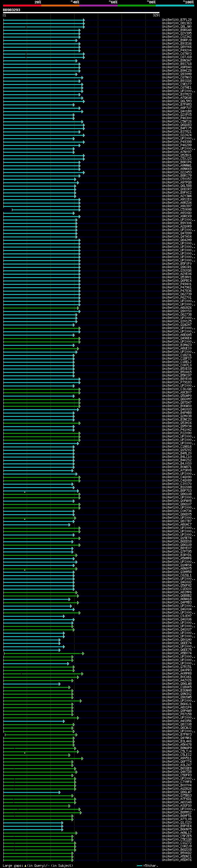Image resolution: width=197 pixels, height=868 pixels.
Task: Open hit UniRef100_P62701
Action: pyautogui.click(x=177, y=297)
